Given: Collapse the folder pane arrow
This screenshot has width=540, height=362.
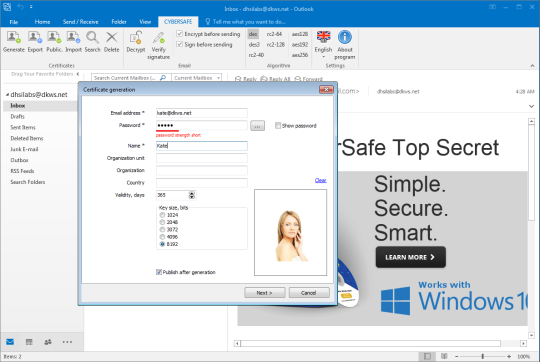Looking at the screenshot, I should tap(78, 74).
